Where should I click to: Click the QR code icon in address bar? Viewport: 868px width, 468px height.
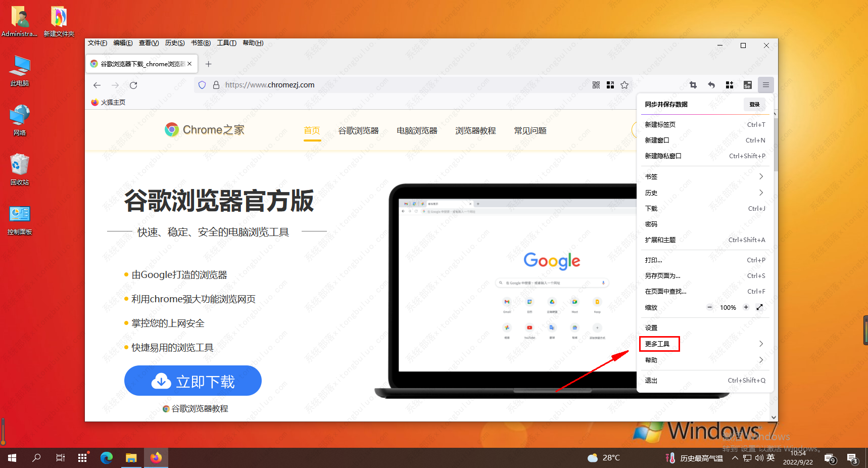point(596,85)
